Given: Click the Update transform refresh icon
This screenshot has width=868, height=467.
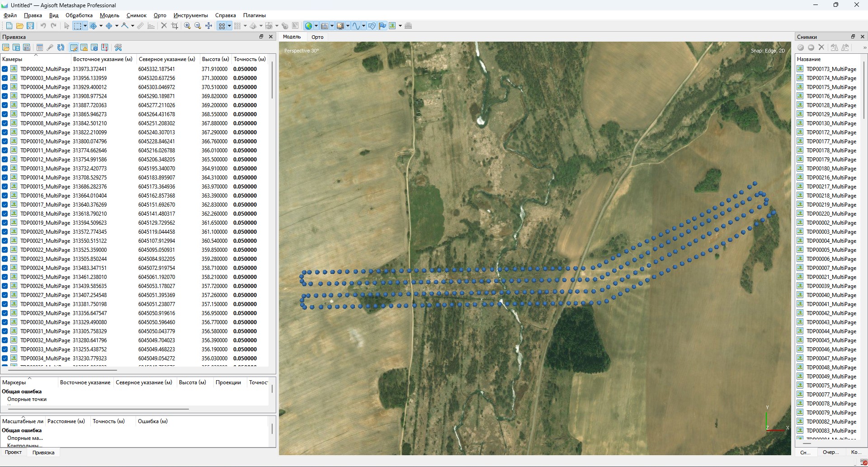Looking at the screenshot, I should (x=61, y=47).
